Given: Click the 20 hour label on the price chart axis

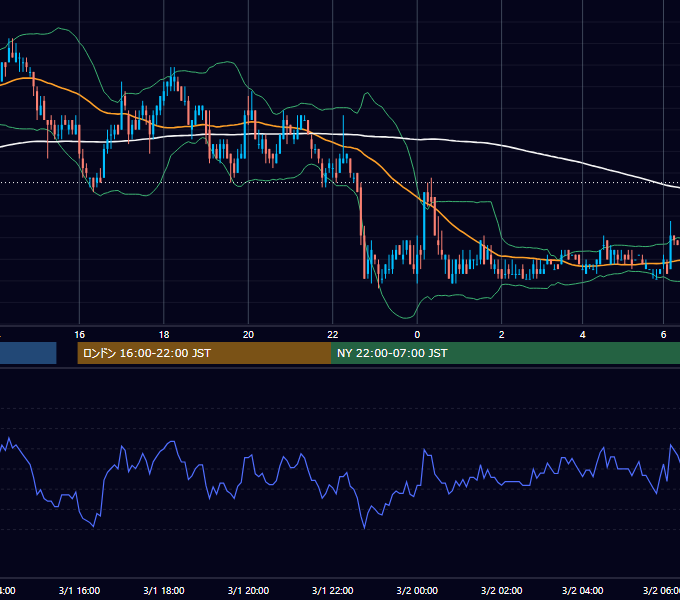Looking at the screenshot, I should point(248,335).
